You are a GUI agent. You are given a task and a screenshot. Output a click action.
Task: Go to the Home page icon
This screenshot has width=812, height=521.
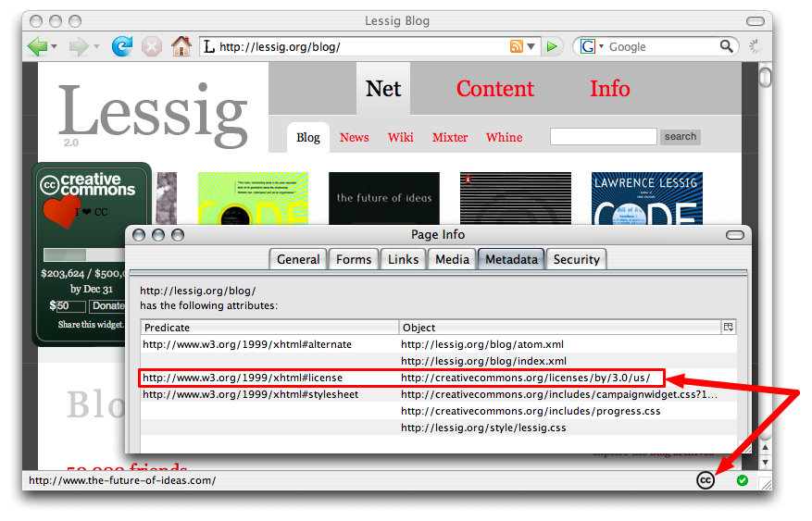[x=181, y=46]
